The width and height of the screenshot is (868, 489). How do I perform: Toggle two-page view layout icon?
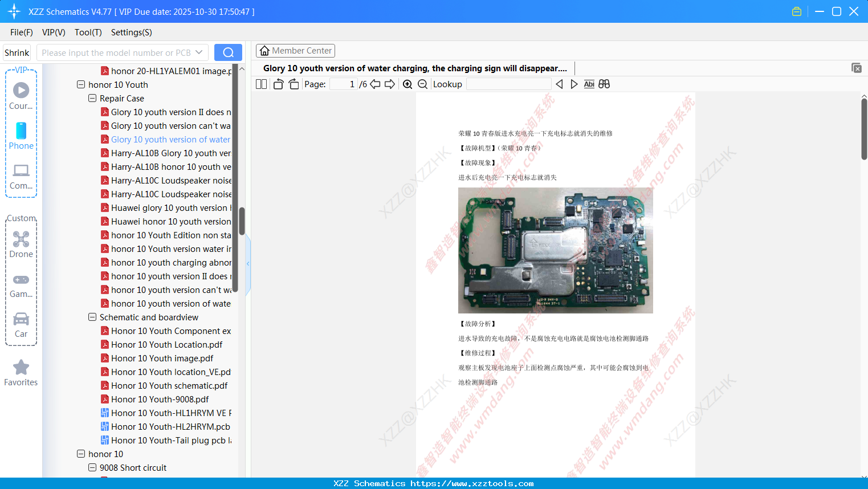tap(262, 84)
